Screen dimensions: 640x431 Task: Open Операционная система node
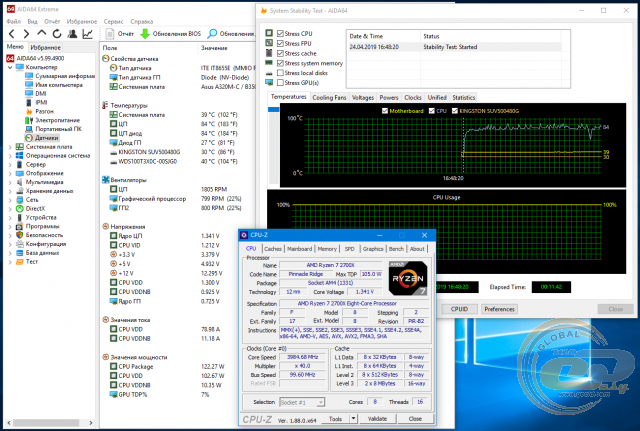pos(58,156)
